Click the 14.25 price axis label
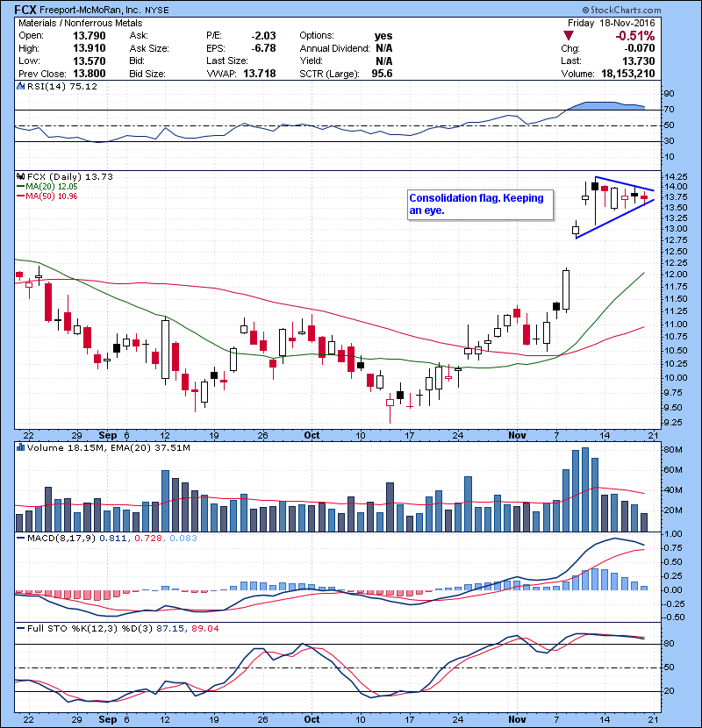The width and height of the screenshot is (702, 728). point(676,177)
